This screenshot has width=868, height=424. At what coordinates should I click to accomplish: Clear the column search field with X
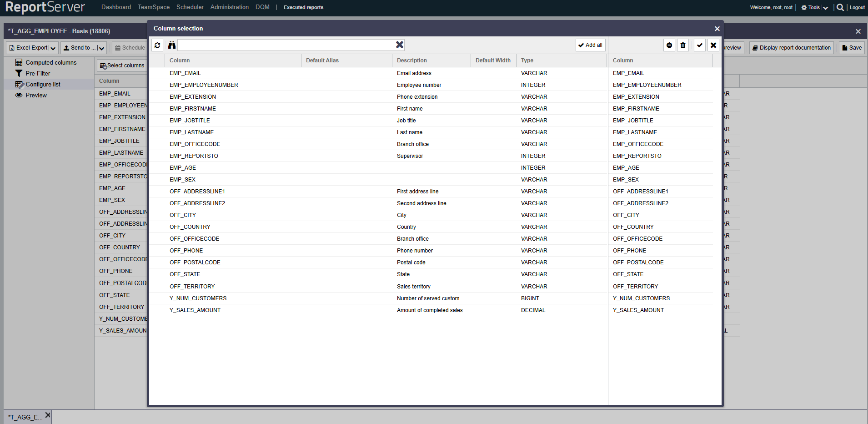(x=399, y=45)
